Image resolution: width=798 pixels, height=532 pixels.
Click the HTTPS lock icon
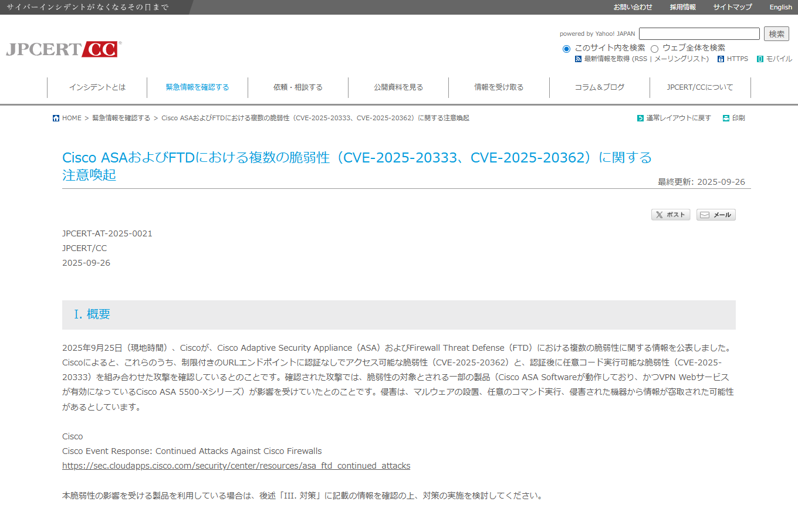[x=721, y=59]
